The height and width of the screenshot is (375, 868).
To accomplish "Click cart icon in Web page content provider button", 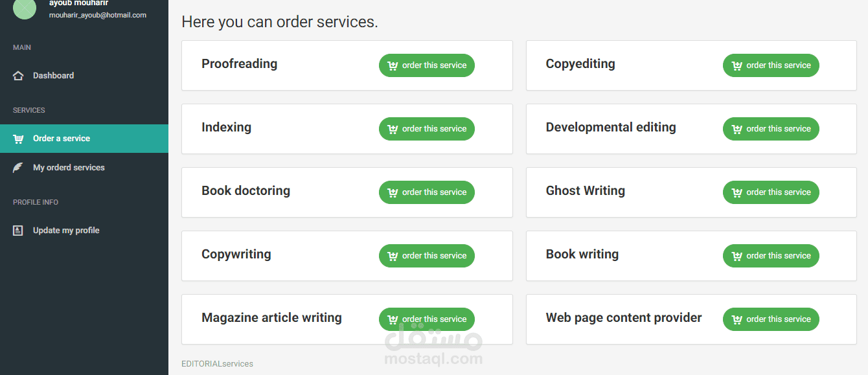I will tap(737, 319).
